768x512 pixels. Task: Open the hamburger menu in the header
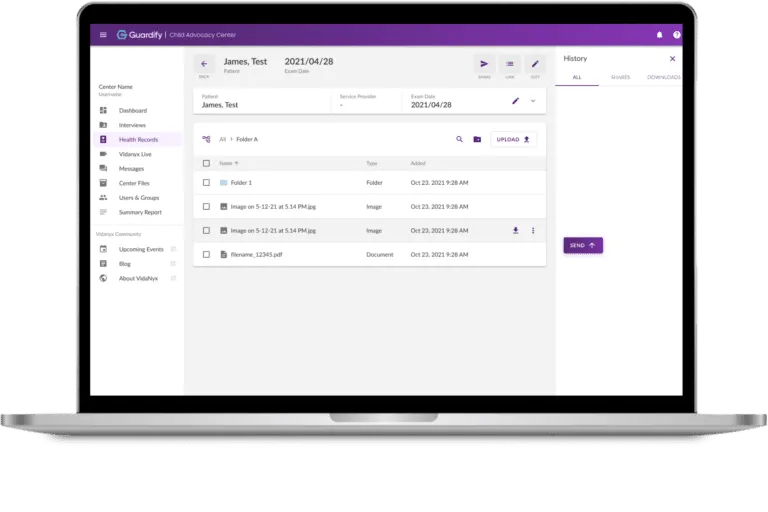pyautogui.click(x=103, y=35)
